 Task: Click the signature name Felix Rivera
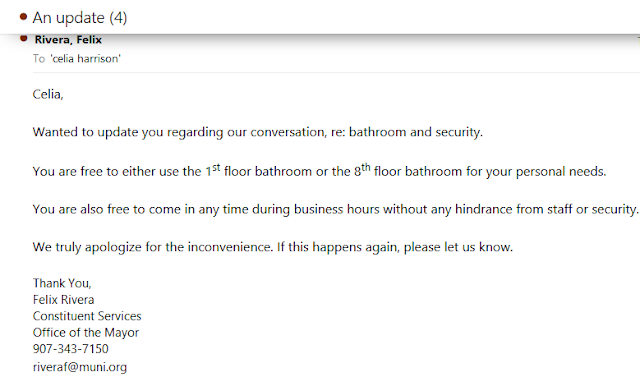[x=64, y=300]
